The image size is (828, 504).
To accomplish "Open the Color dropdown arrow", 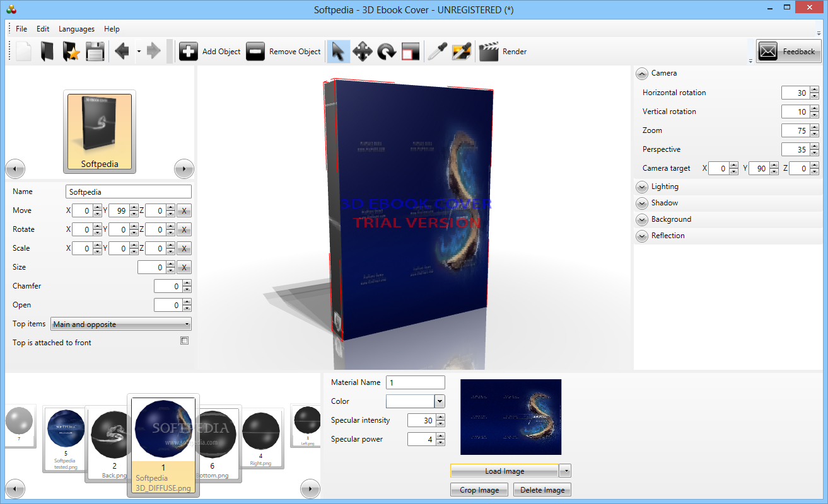I will pos(440,401).
